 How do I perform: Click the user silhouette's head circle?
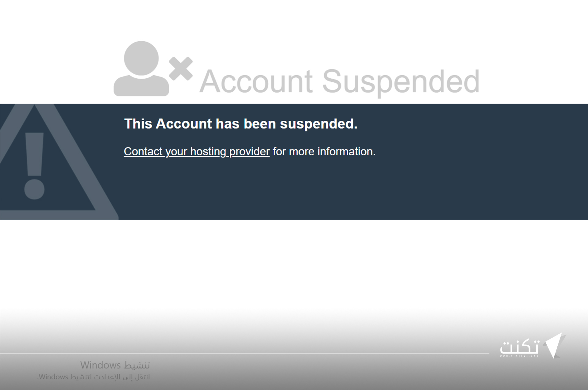[141, 58]
